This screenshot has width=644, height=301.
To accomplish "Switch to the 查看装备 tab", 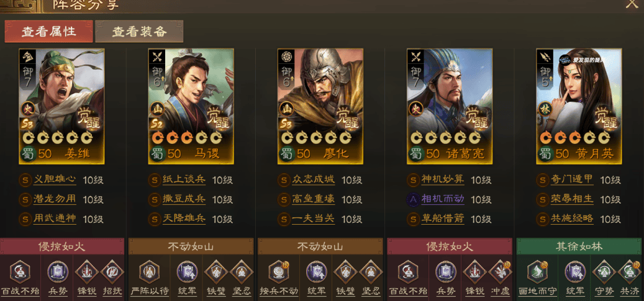I will [x=139, y=32].
